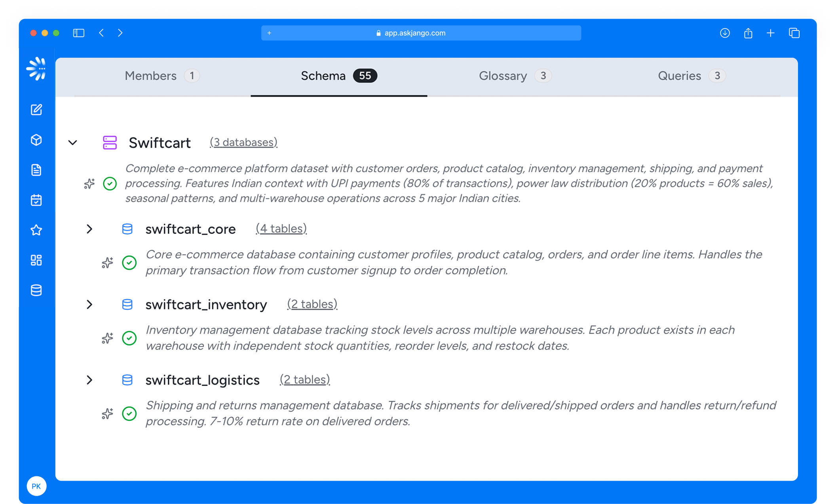Click the swiftcart_inventory description text
This screenshot has width=836, height=504.
click(440, 338)
